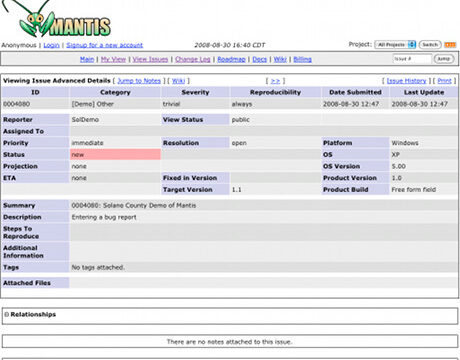Click Jump to Notes link
This screenshot has height=360, width=460.
(139, 81)
